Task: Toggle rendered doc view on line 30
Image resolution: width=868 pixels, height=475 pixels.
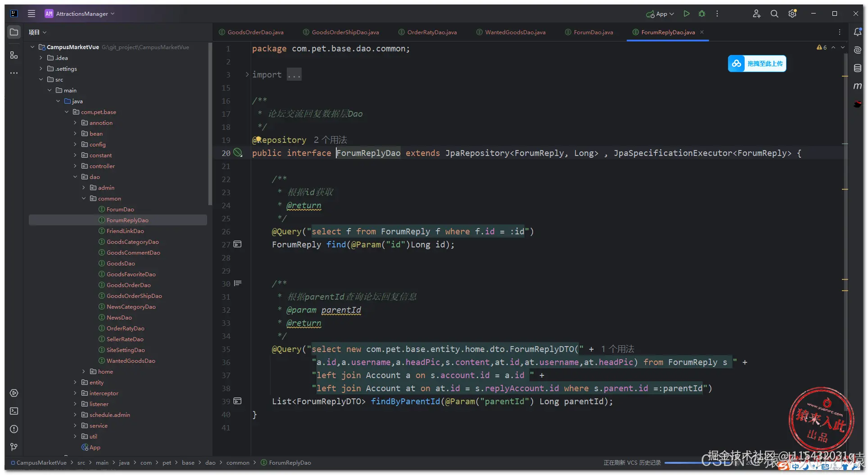Action: pos(238,283)
